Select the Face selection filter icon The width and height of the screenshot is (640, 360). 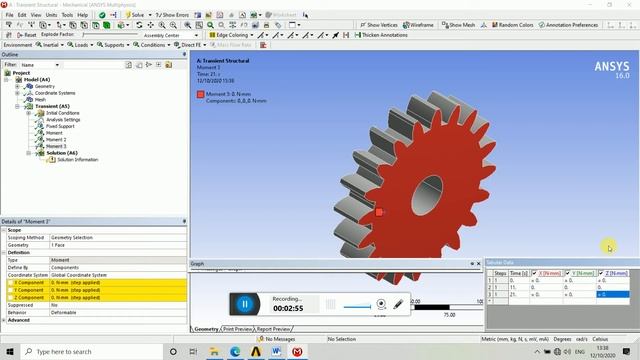(x=96, y=25)
